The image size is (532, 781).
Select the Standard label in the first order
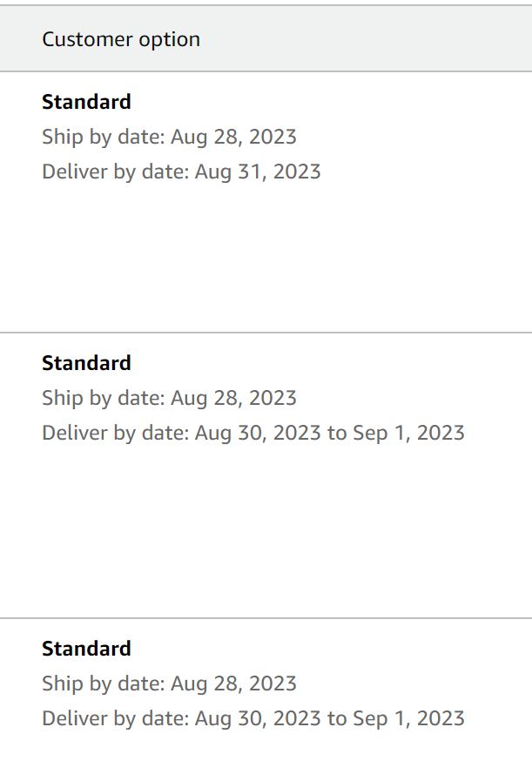86,102
